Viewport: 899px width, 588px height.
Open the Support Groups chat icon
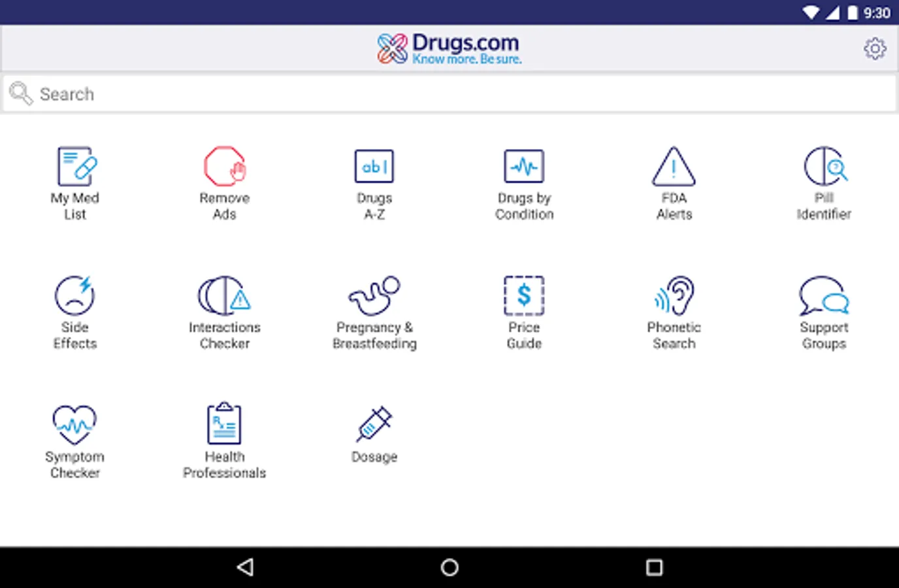tap(825, 295)
